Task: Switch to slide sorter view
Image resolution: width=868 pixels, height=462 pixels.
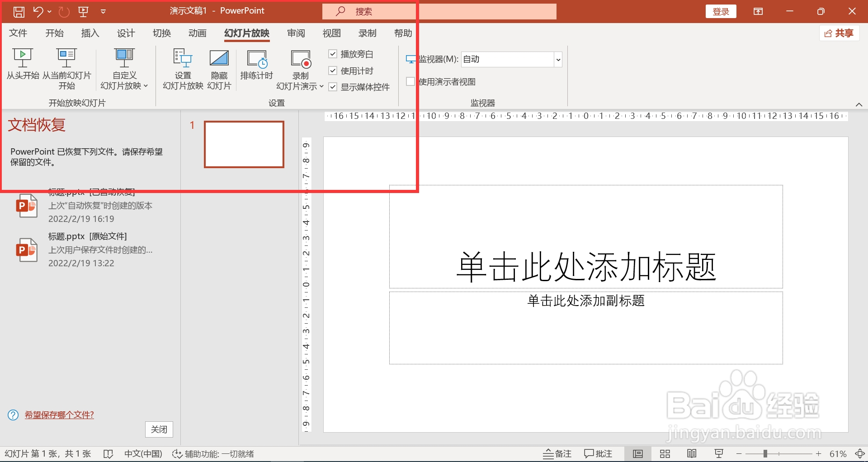Action: pyautogui.click(x=665, y=454)
